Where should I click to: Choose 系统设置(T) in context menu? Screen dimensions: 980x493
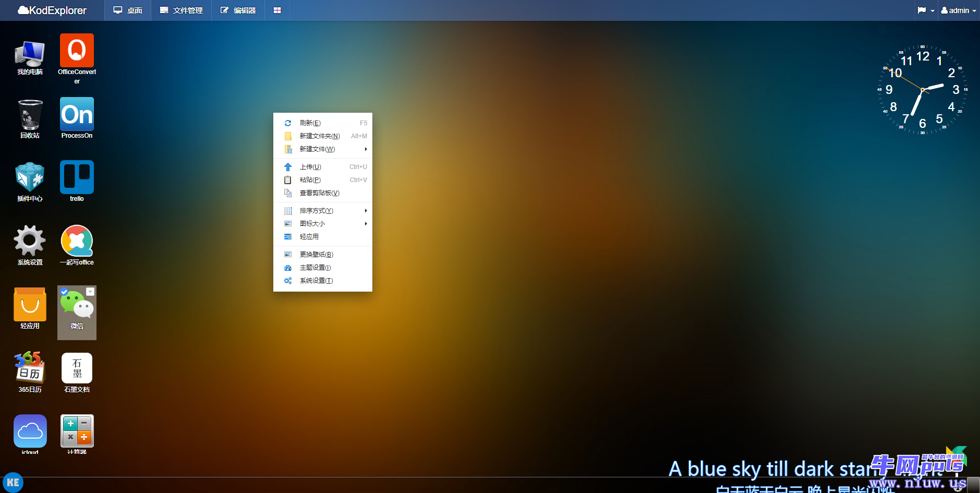323,281
